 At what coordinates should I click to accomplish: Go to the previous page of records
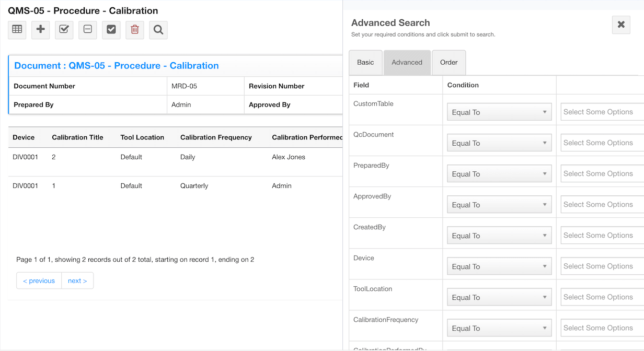point(39,280)
